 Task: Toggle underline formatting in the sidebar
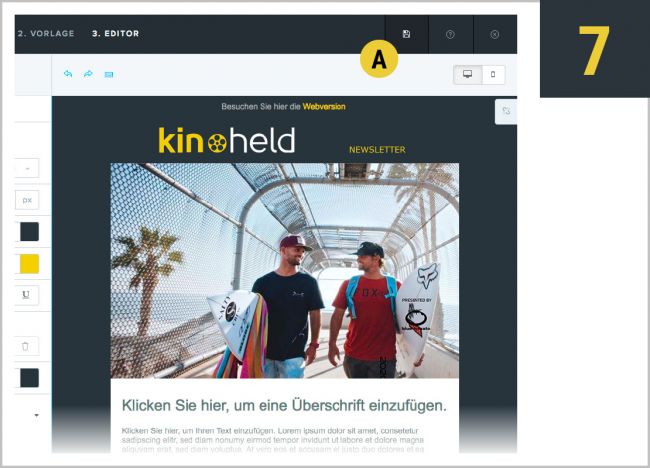[26, 295]
